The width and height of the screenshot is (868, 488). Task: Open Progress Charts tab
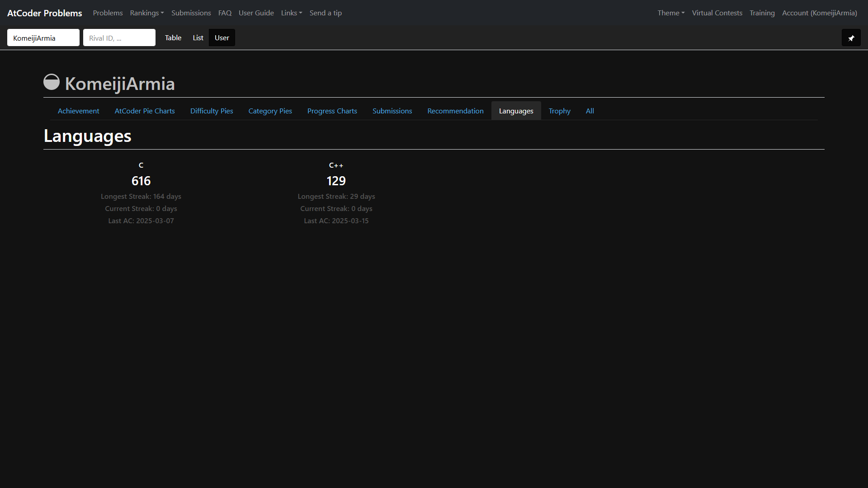click(332, 111)
